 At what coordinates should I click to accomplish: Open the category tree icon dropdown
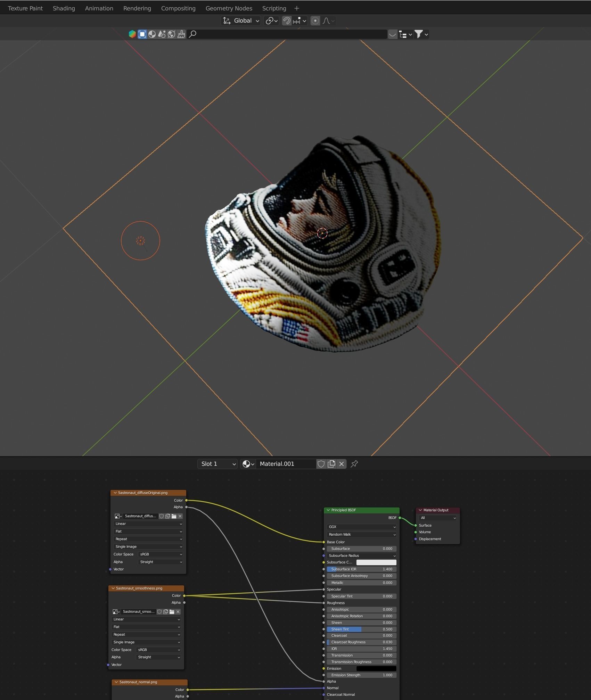(405, 34)
